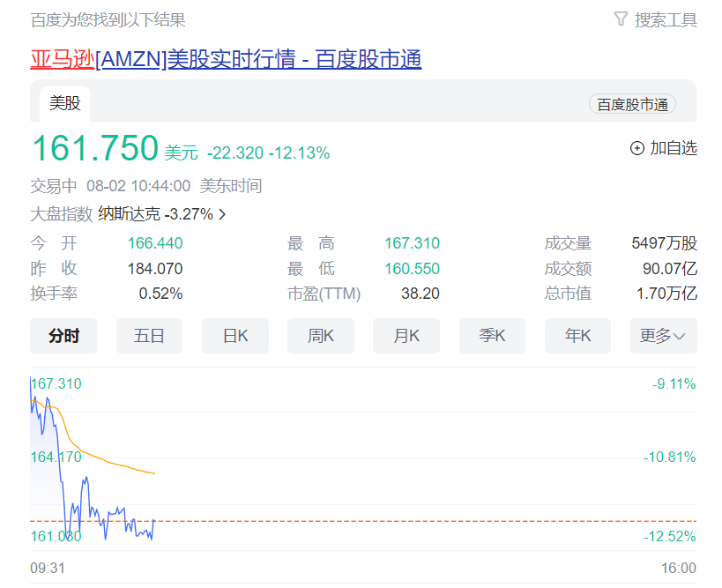722x588 pixels.
Task: Click the 成交量 value 5497万股
Action: [665, 243]
